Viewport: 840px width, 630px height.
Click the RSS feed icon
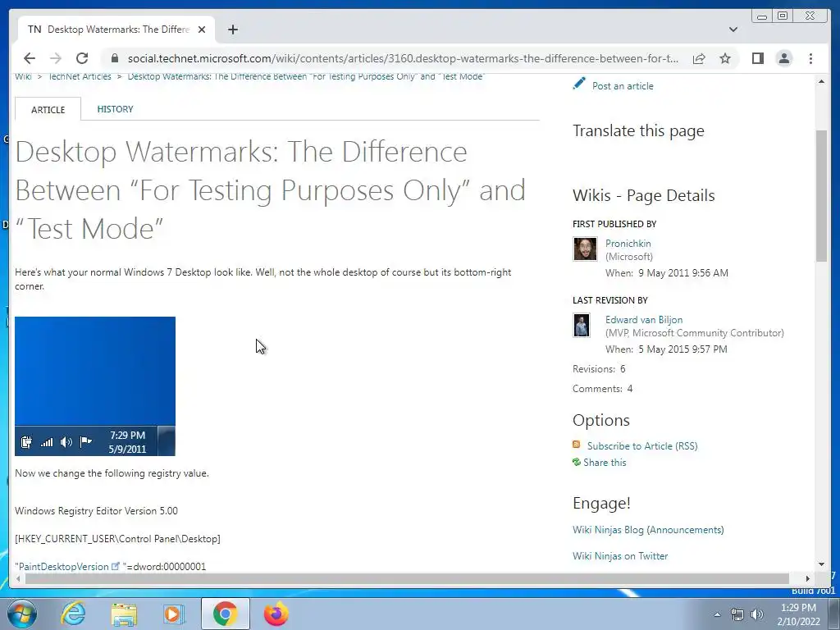[577, 445]
